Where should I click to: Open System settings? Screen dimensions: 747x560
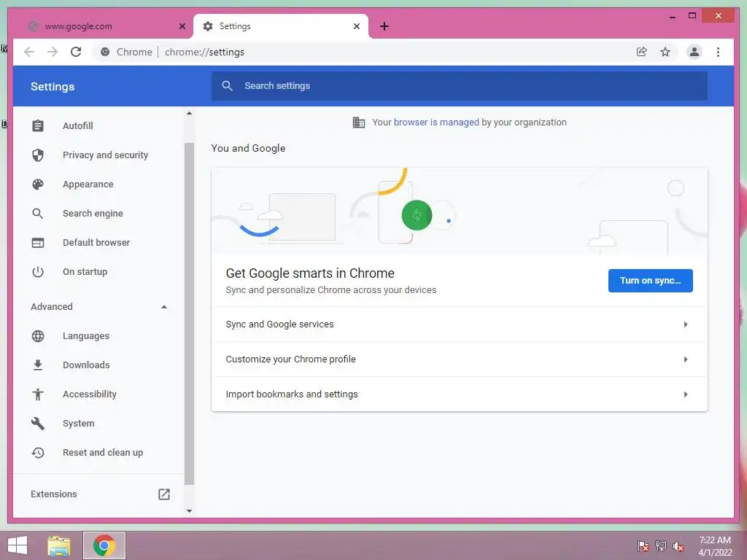tap(79, 424)
